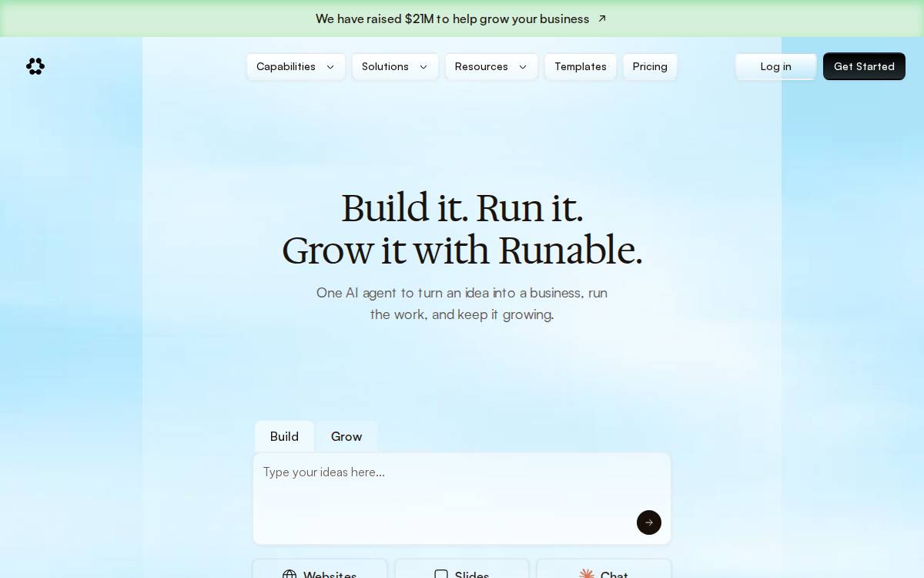Click the Get Started button

[x=864, y=66]
